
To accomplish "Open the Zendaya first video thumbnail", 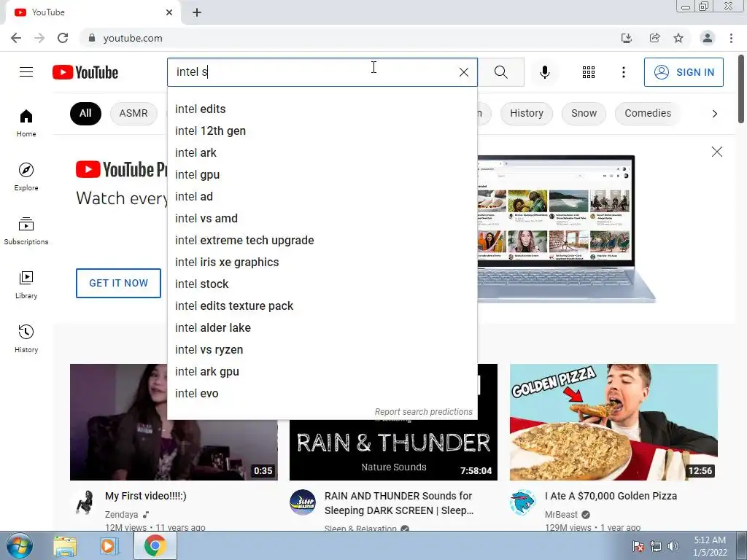I will [x=174, y=422].
